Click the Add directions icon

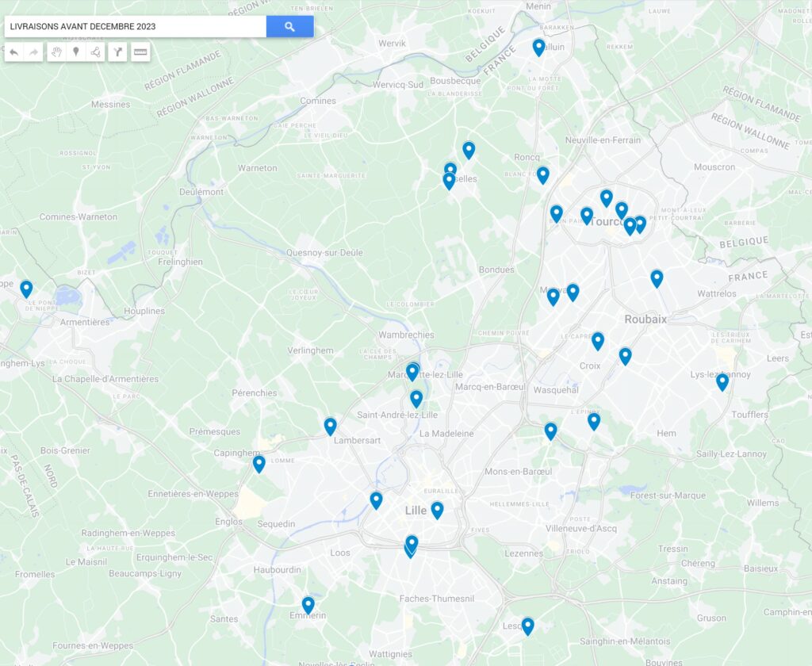coord(117,52)
